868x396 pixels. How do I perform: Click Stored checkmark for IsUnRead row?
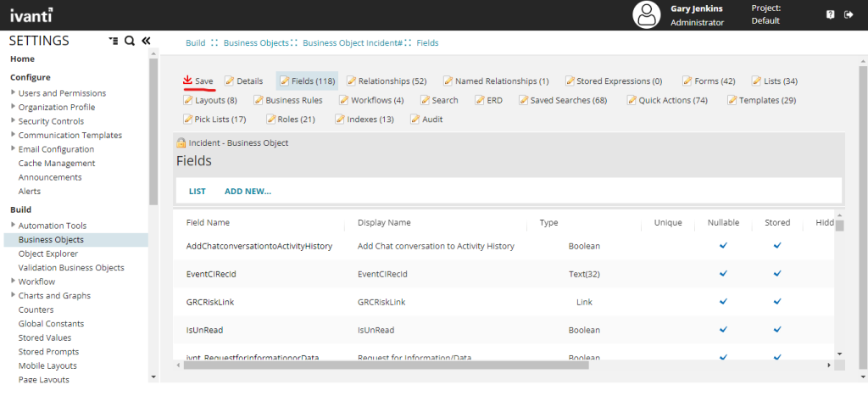coord(777,330)
